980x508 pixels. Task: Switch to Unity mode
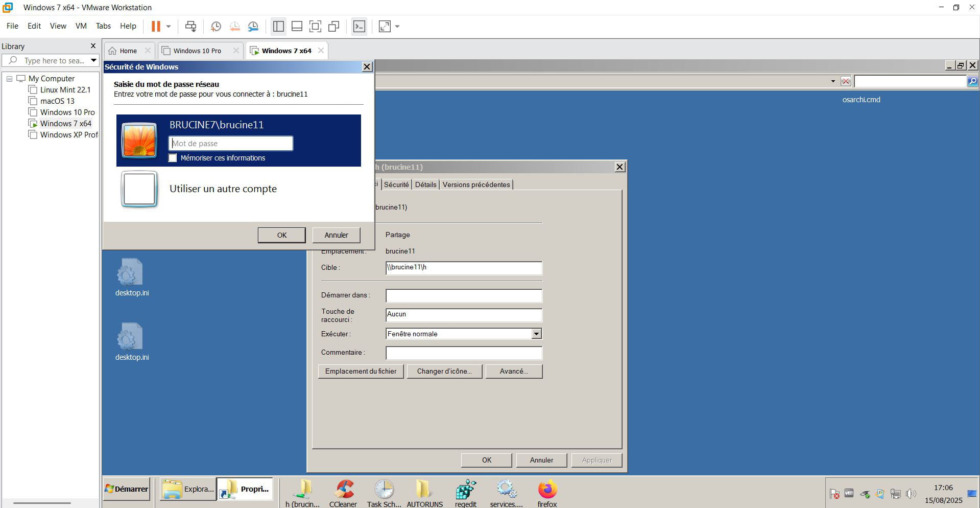point(334,26)
